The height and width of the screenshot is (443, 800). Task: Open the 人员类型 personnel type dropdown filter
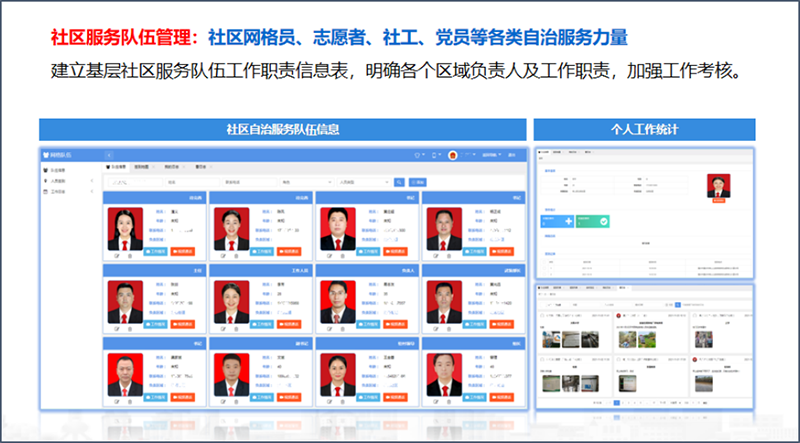click(x=364, y=182)
